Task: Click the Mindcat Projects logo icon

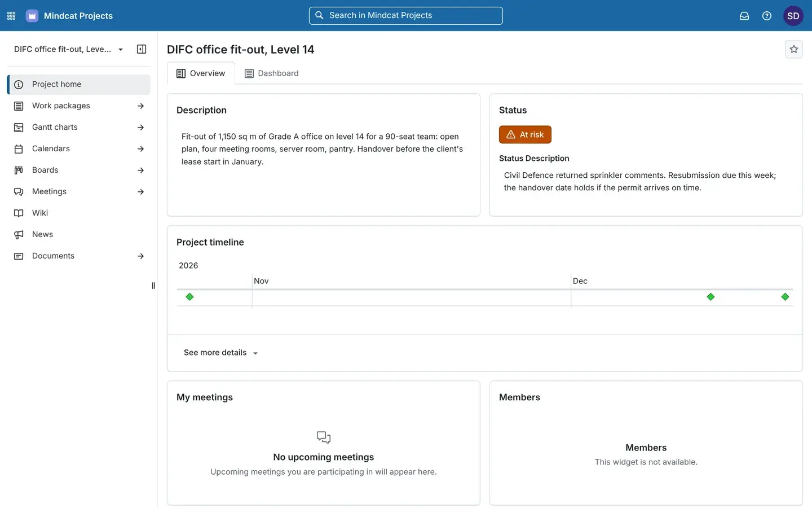Action: click(x=32, y=16)
